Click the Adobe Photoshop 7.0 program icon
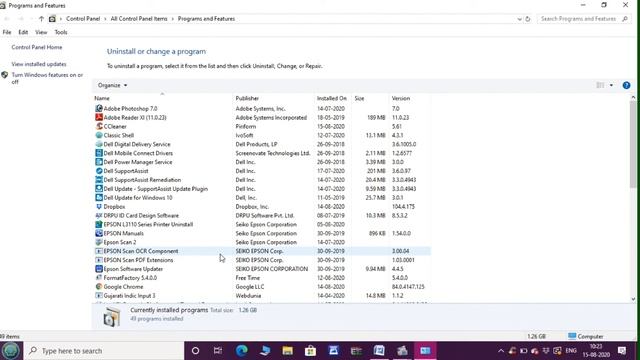 pos(99,109)
